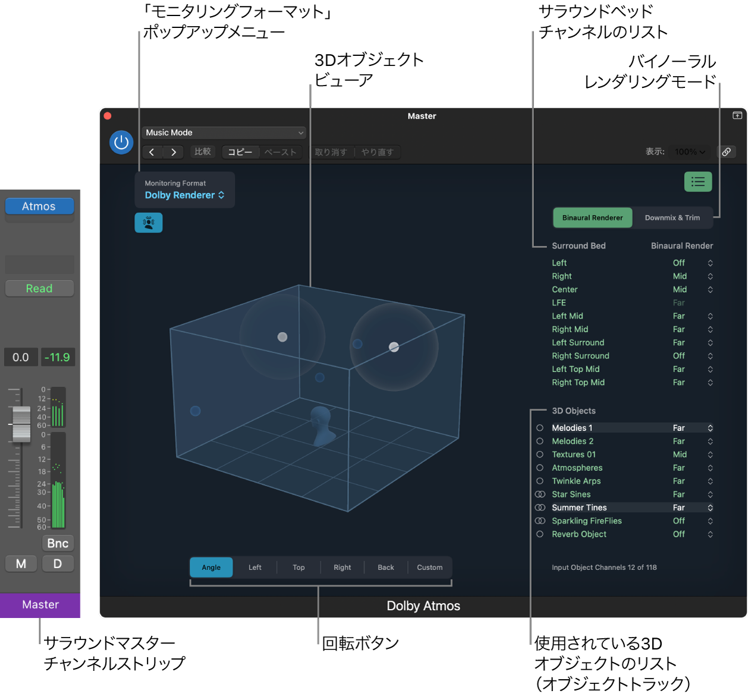Click the 比較 compare button
The width and height of the screenshot is (748, 700).
[203, 152]
